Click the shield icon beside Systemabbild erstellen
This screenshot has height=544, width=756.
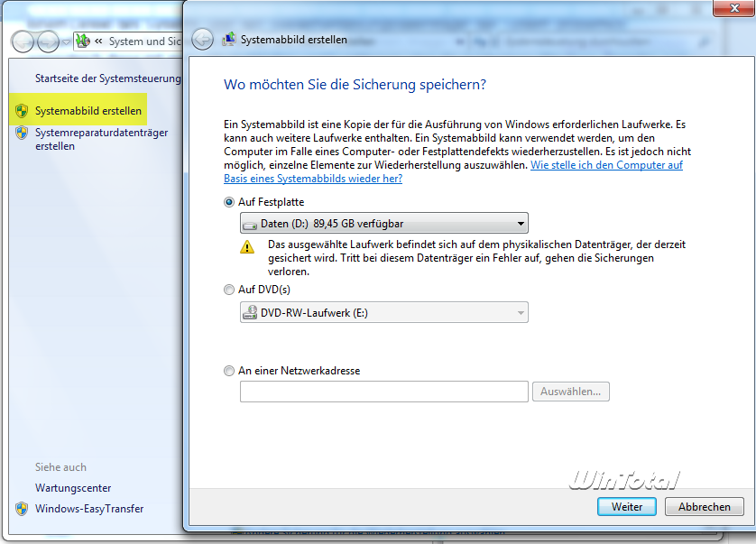pyautogui.click(x=22, y=111)
